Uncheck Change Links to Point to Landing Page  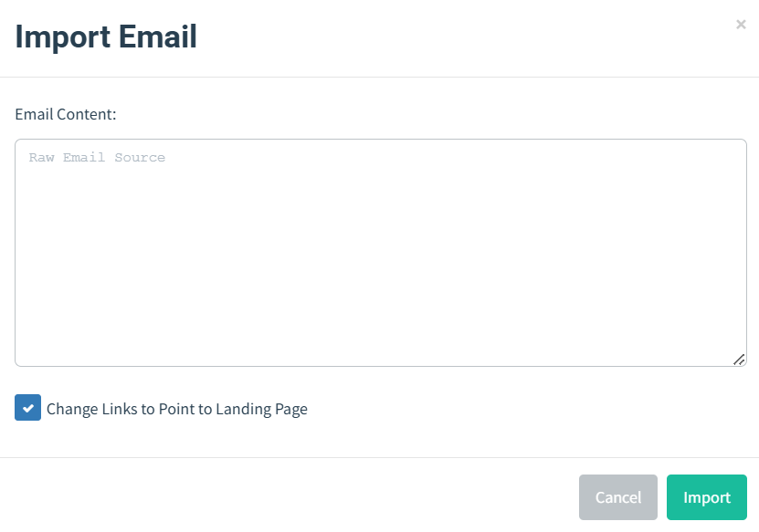[27, 408]
